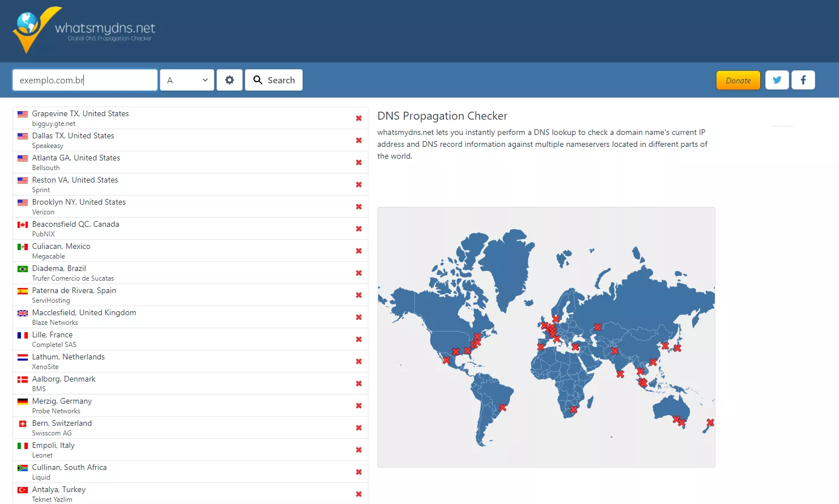Click the red X for Merzig, Germany
The height and width of the screenshot is (504, 839).
359,405
